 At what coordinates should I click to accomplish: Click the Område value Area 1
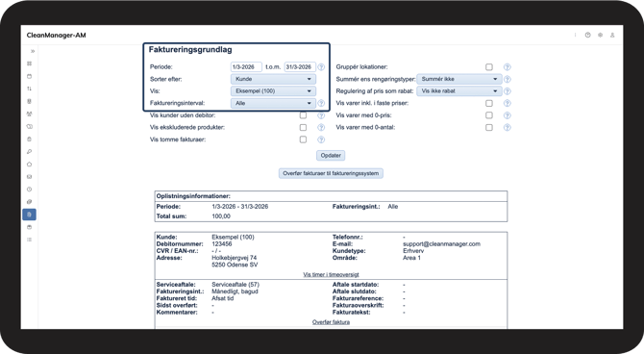point(412,258)
